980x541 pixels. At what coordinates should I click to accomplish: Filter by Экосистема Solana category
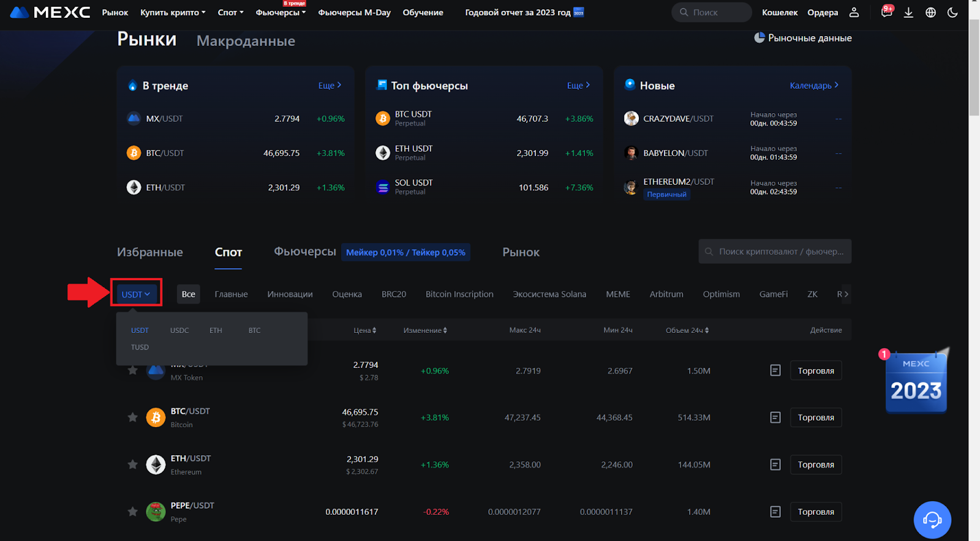(x=549, y=294)
